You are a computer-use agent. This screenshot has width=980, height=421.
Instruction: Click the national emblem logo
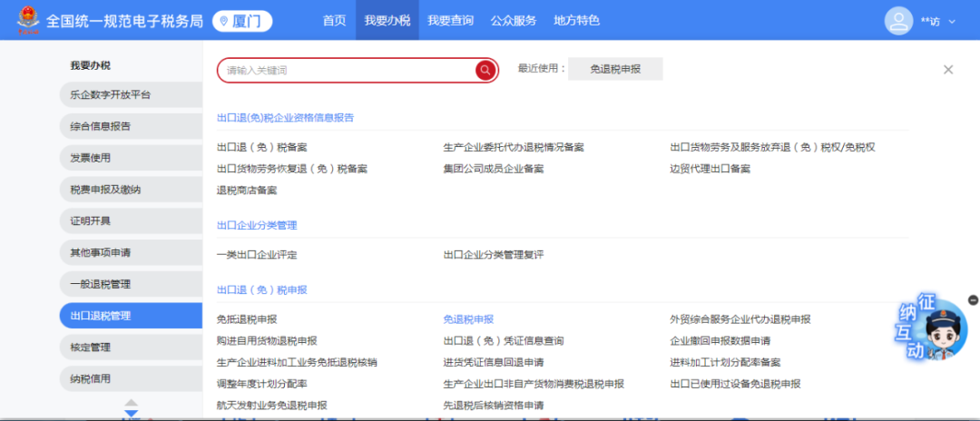click(27, 20)
